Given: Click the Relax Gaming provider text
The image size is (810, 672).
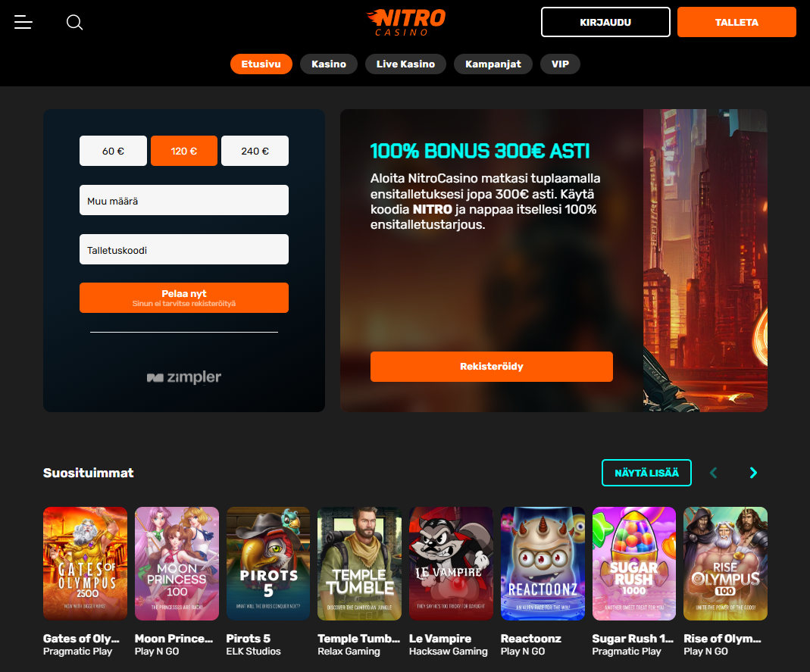Looking at the screenshot, I should tap(349, 652).
